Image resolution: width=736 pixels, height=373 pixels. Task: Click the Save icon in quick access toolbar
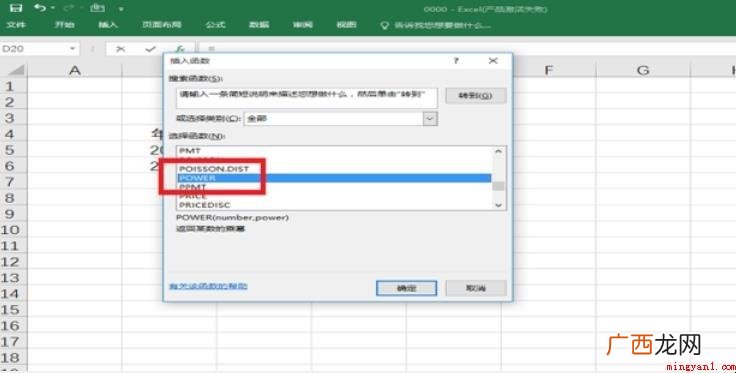(16, 8)
